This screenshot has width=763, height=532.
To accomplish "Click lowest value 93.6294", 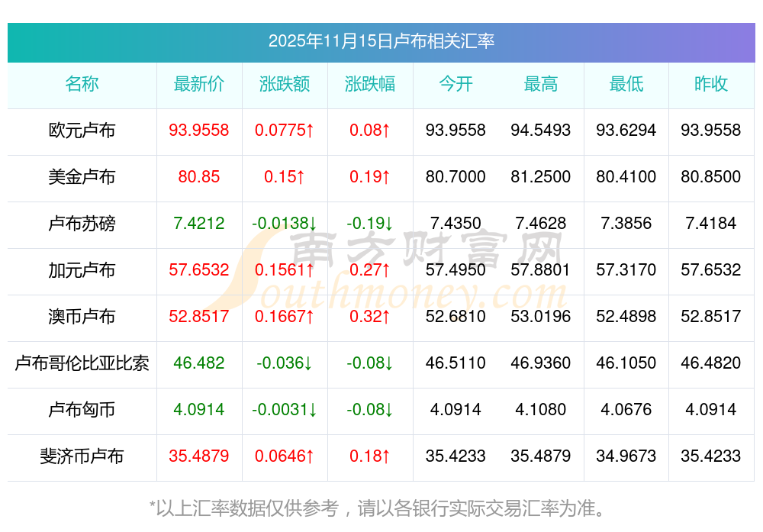I will [626, 131].
